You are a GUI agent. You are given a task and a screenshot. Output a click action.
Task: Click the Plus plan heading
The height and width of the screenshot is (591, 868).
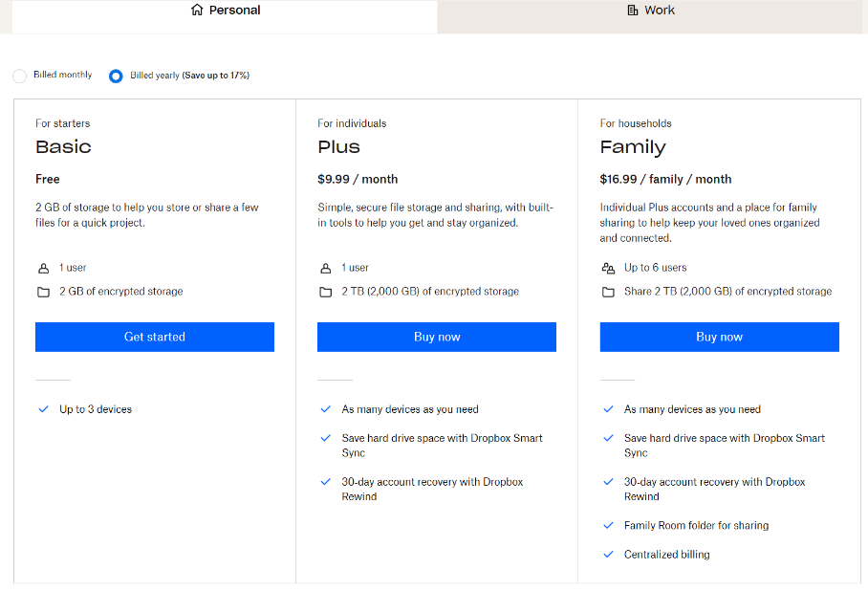coord(338,147)
